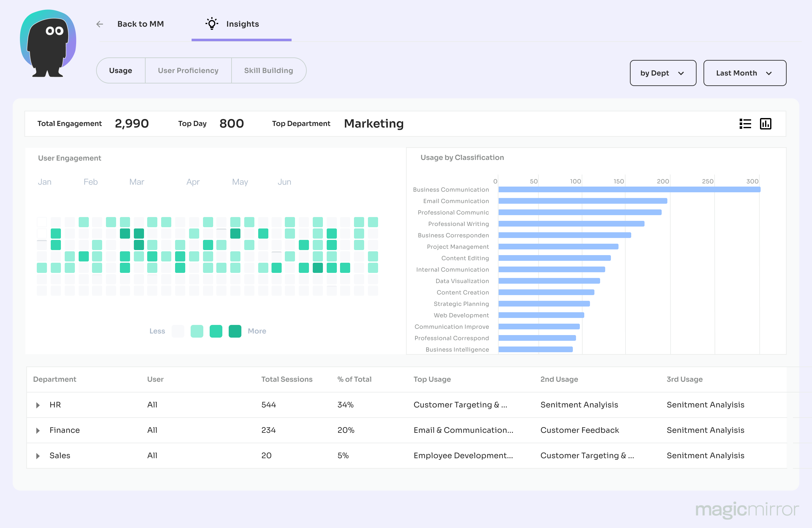Select the Skill Building segment
Screen dimensions: 812x528
(x=269, y=70)
